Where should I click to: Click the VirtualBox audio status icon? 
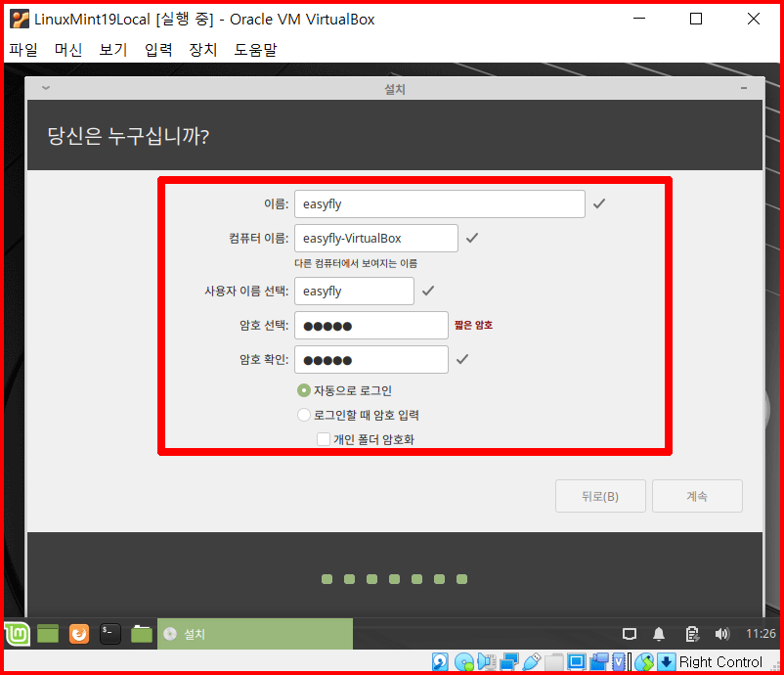click(x=486, y=662)
